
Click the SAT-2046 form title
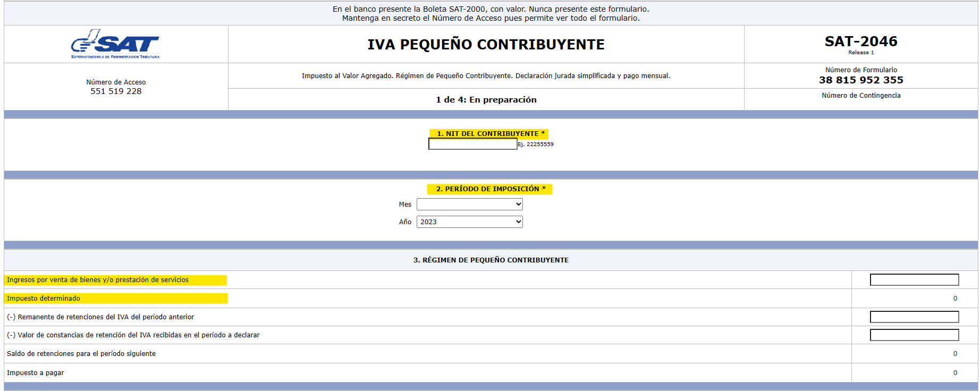[861, 41]
